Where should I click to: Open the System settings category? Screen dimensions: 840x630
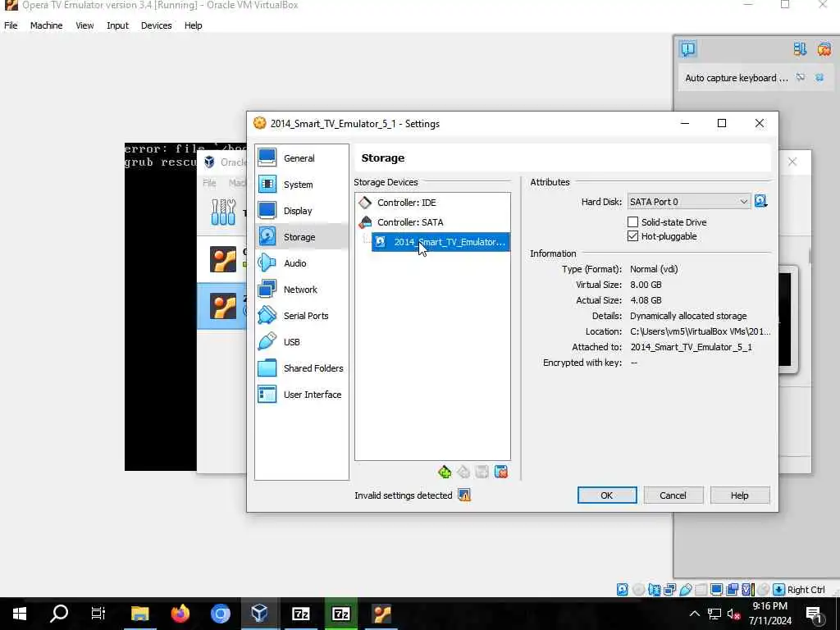302,185
